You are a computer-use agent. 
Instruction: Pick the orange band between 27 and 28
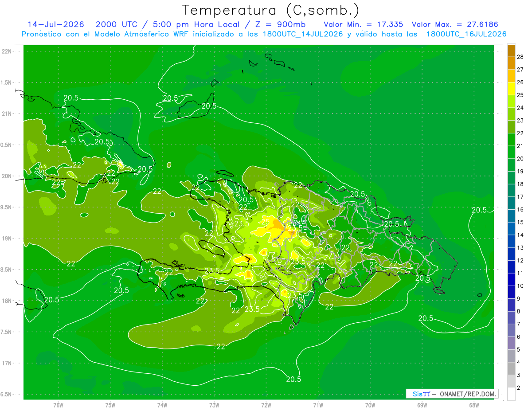(x=511, y=63)
